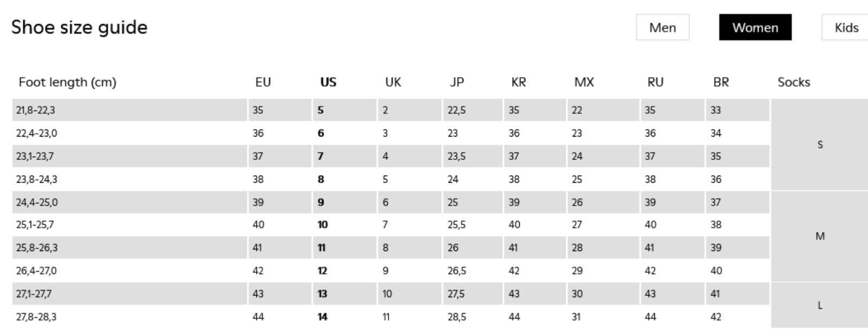The width and height of the screenshot is (868, 329).
Task: Select the Women size tab
Action: tap(755, 28)
